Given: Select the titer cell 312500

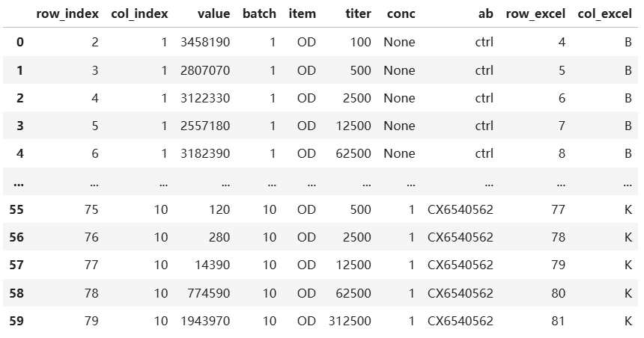Looking at the screenshot, I should (x=350, y=322).
